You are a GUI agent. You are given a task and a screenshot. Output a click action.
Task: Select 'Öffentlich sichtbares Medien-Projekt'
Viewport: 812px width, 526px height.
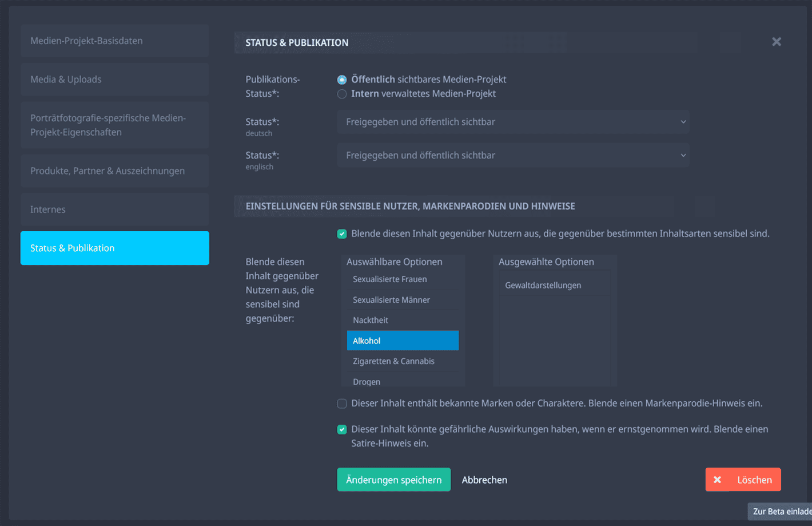(341, 79)
